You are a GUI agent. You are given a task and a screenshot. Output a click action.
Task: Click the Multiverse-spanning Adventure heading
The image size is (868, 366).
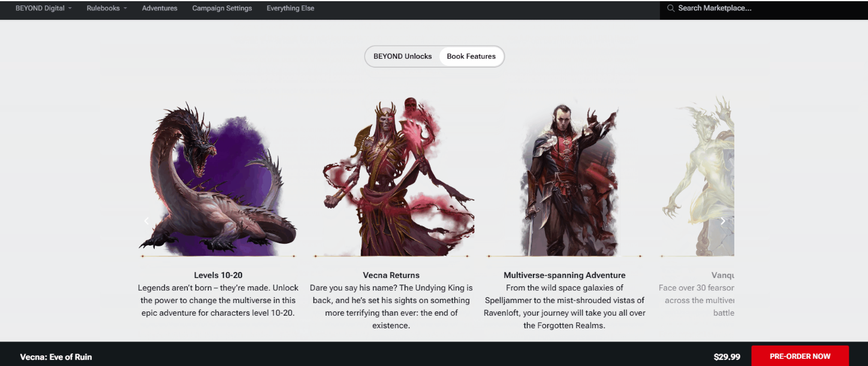point(565,276)
